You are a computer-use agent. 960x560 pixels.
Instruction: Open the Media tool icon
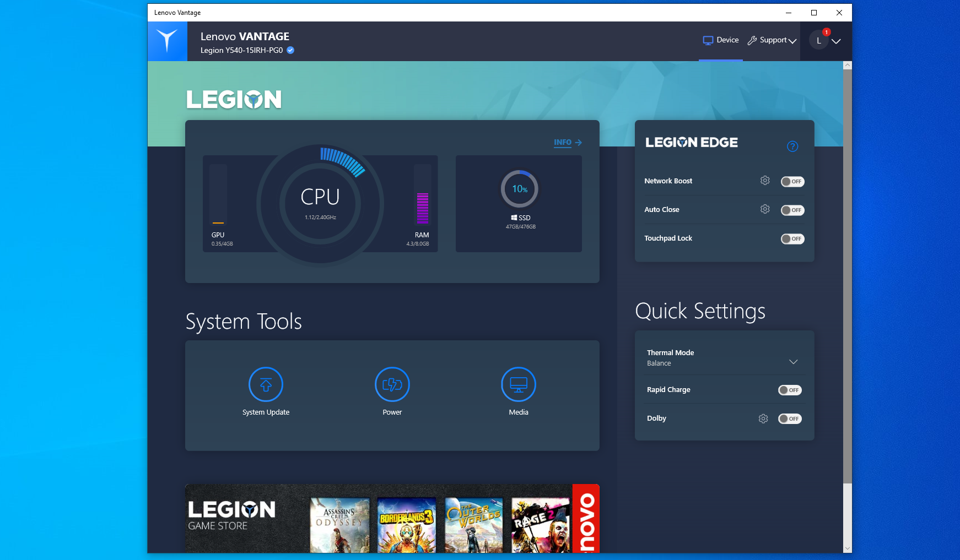point(519,384)
